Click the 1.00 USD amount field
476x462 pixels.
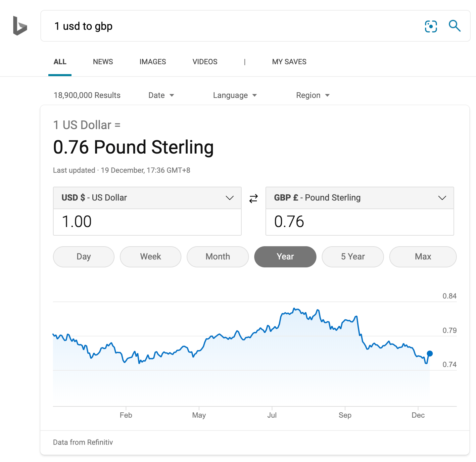click(x=147, y=222)
